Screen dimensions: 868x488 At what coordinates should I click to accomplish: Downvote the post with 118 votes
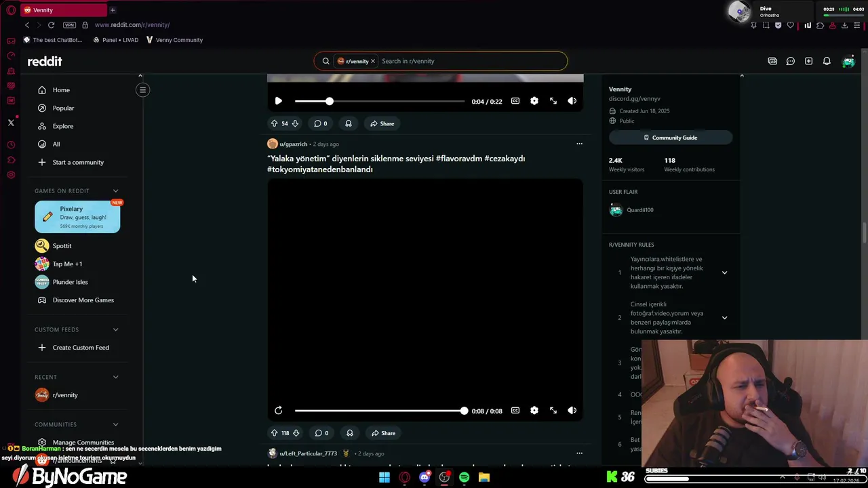[296, 433]
